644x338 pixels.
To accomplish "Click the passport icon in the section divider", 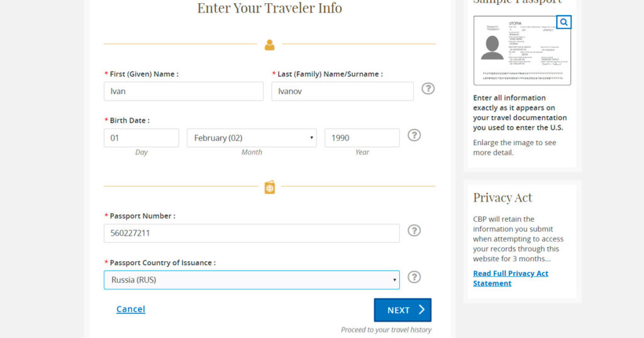I will pos(270,187).
